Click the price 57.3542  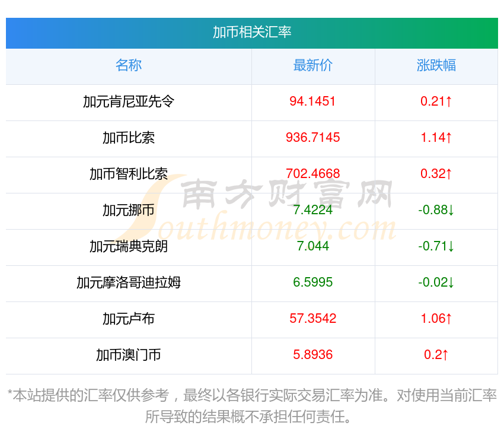312,319
